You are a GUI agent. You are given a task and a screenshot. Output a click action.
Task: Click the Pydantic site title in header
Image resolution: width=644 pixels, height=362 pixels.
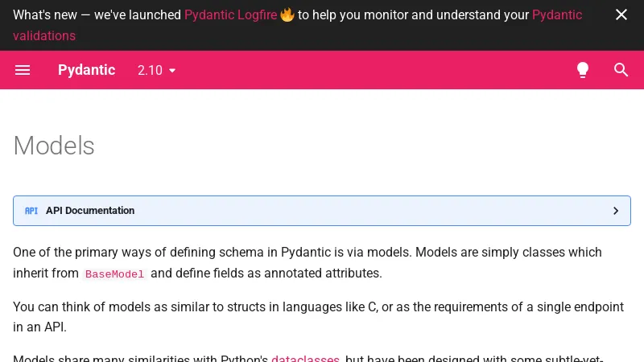pos(86,70)
